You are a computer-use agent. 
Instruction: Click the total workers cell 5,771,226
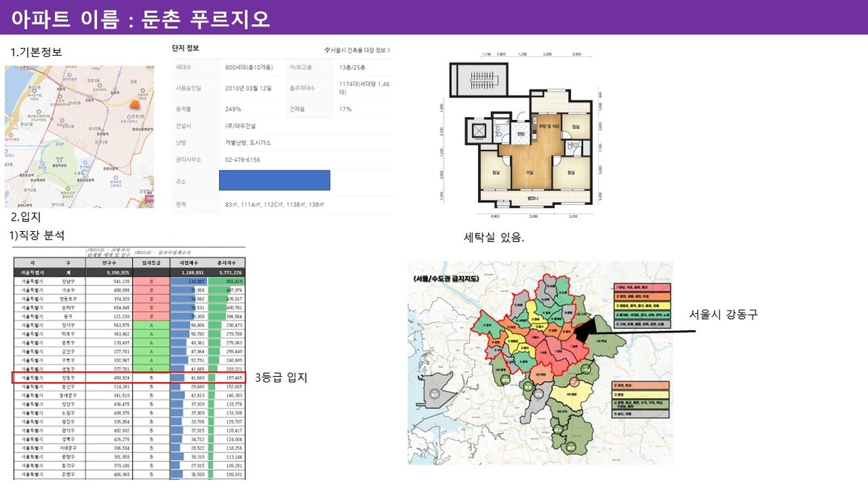pos(227,273)
